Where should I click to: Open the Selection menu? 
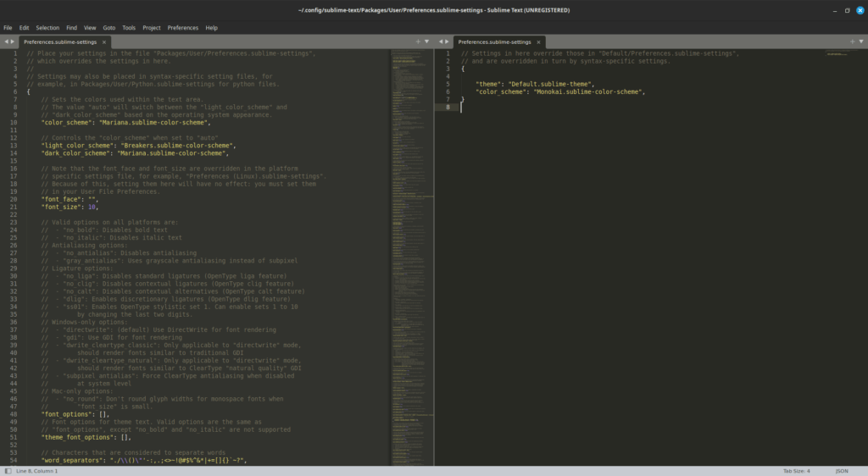(47, 28)
